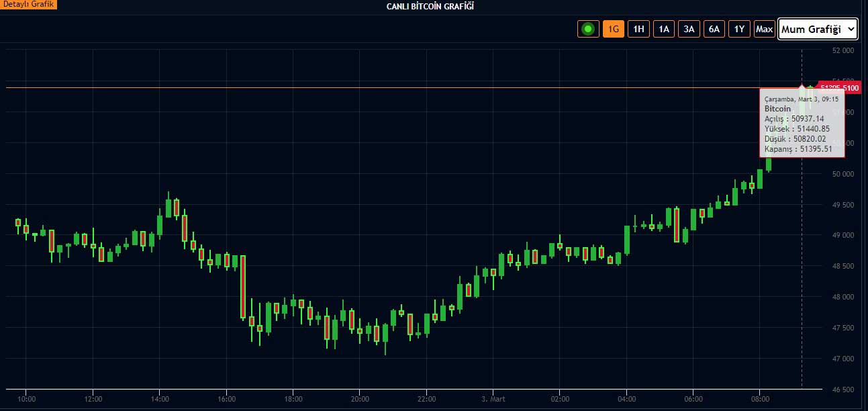Click the 50 000 price axis label

(842, 174)
